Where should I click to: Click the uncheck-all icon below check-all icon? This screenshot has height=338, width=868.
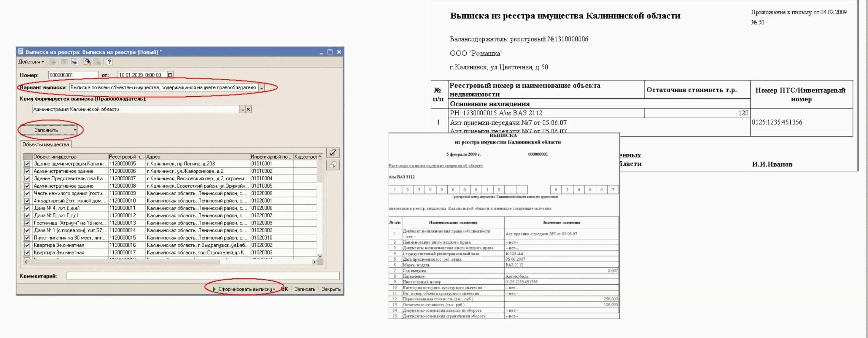333,165
